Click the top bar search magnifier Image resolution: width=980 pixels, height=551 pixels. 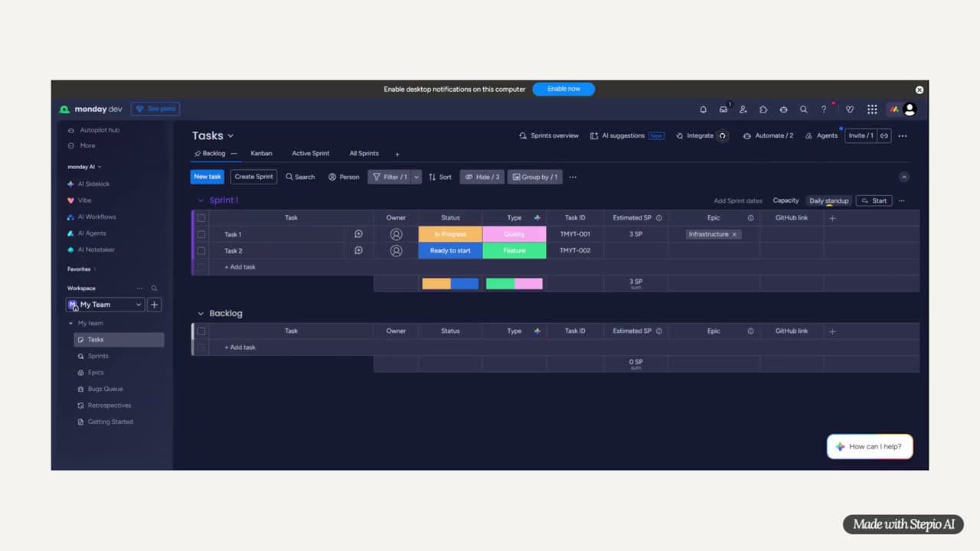point(803,109)
